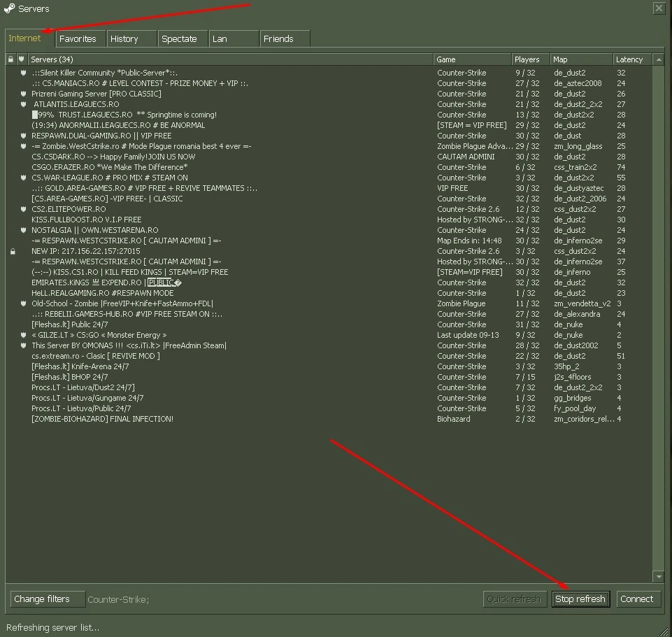Select the Procs.LT - Lietuva/Gungame 24/7 server
This screenshot has height=637, width=672.
point(329,399)
